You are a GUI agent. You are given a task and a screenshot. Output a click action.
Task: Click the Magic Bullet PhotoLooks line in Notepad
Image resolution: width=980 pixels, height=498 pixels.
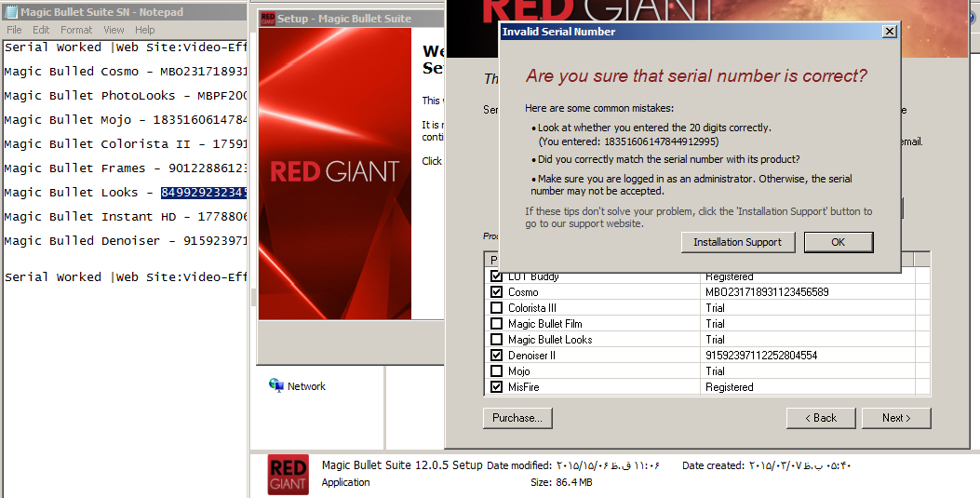click(x=126, y=96)
